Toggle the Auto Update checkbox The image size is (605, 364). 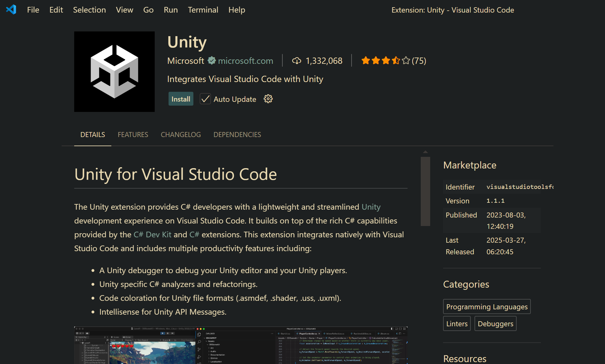(x=205, y=99)
